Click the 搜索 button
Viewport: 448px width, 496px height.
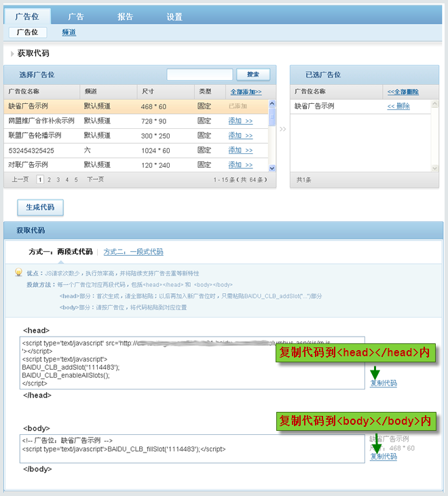[253, 75]
